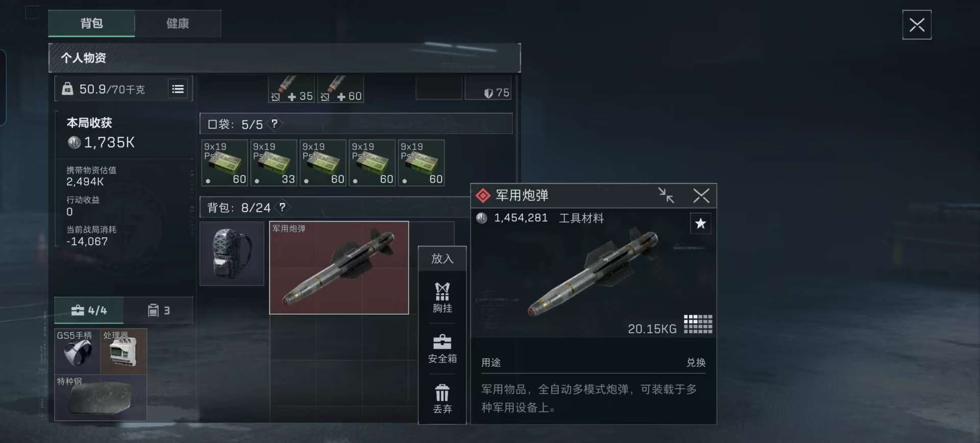Favorite 军用炮弹 with the star icon
Image resolution: width=980 pixels, height=443 pixels.
(700, 224)
